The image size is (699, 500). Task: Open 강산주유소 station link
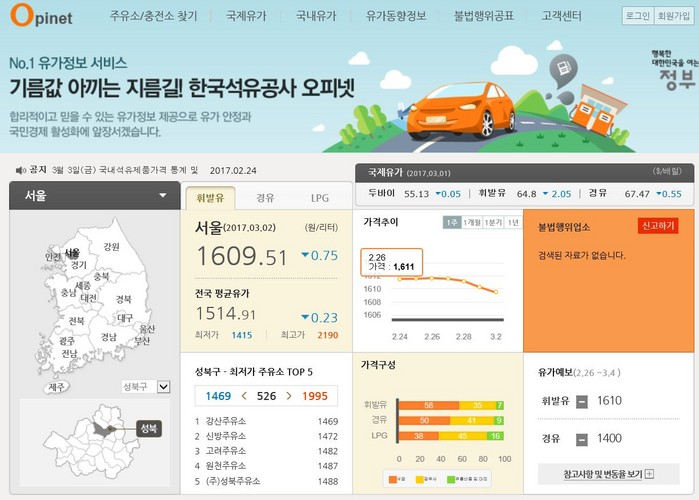pos(226,422)
